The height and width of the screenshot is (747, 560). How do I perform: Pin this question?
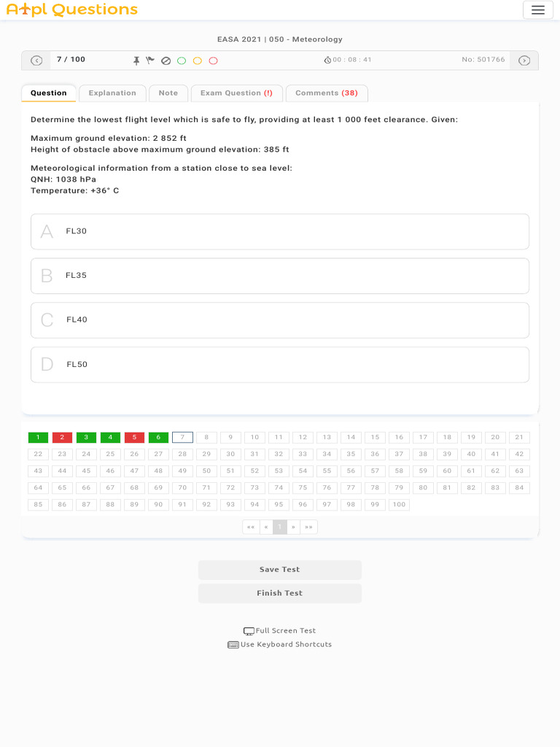136,61
